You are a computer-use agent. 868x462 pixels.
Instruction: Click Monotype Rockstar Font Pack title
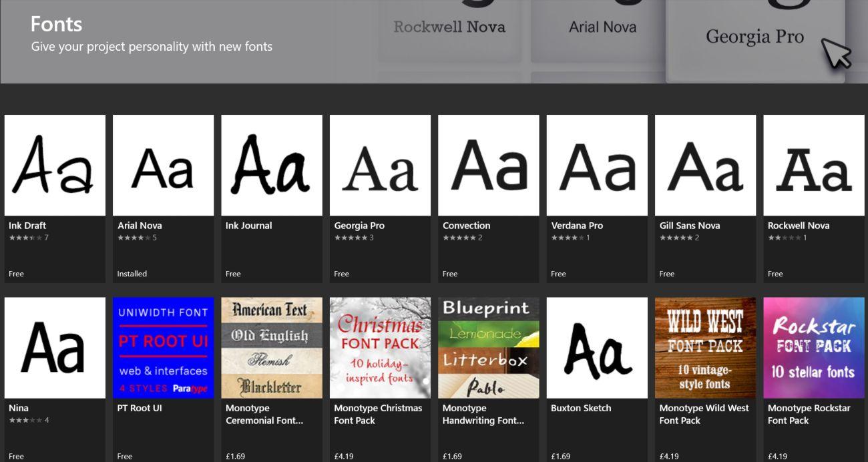[809, 415]
